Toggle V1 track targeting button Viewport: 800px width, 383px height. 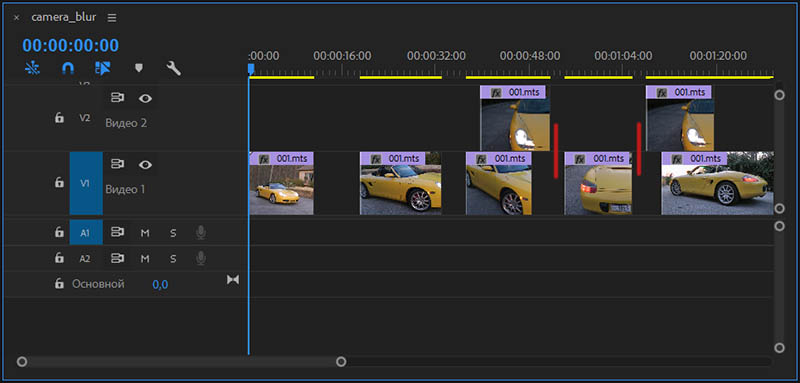click(x=86, y=183)
